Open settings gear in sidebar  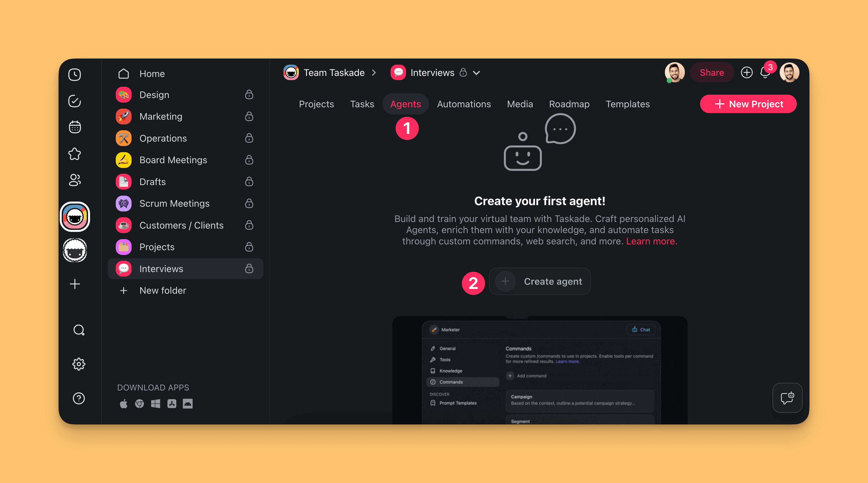click(79, 364)
